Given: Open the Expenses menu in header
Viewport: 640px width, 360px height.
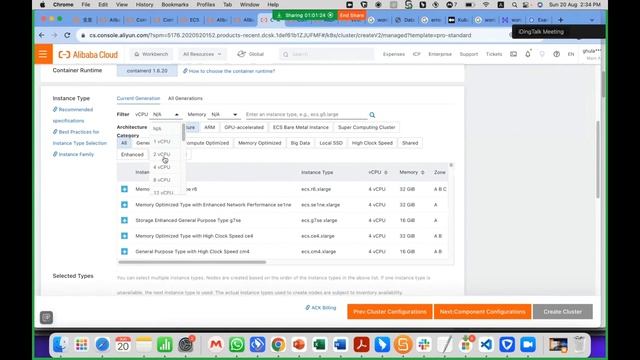Looking at the screenshot, I should (394, 54).
